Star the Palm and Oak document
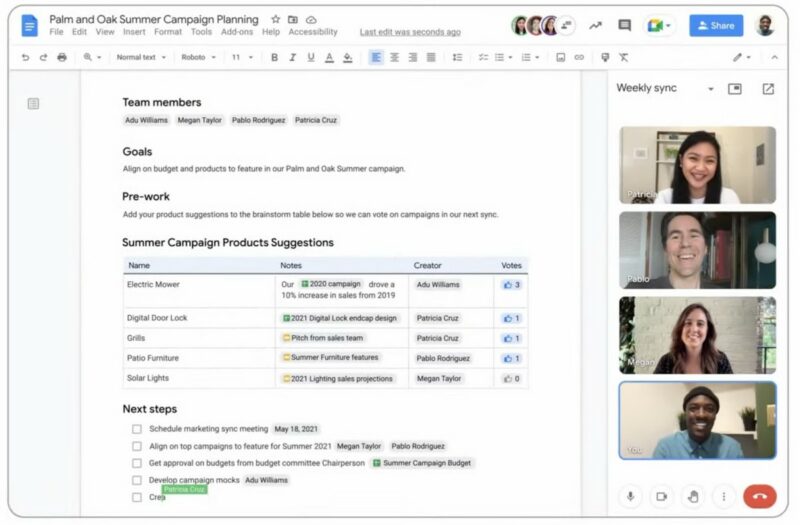This screenshot has height=525, width=800. pyautogui.click(x=276, y=19)
